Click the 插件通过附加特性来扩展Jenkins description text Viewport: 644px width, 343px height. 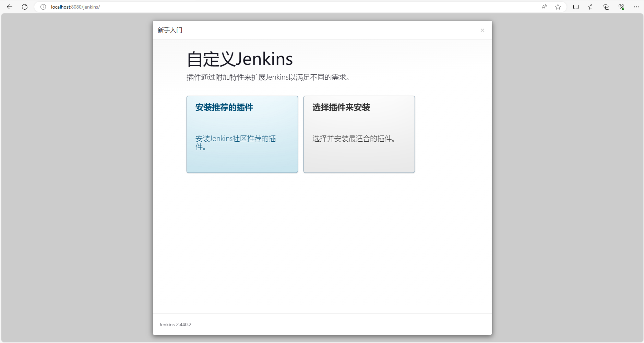pos(269,77)
